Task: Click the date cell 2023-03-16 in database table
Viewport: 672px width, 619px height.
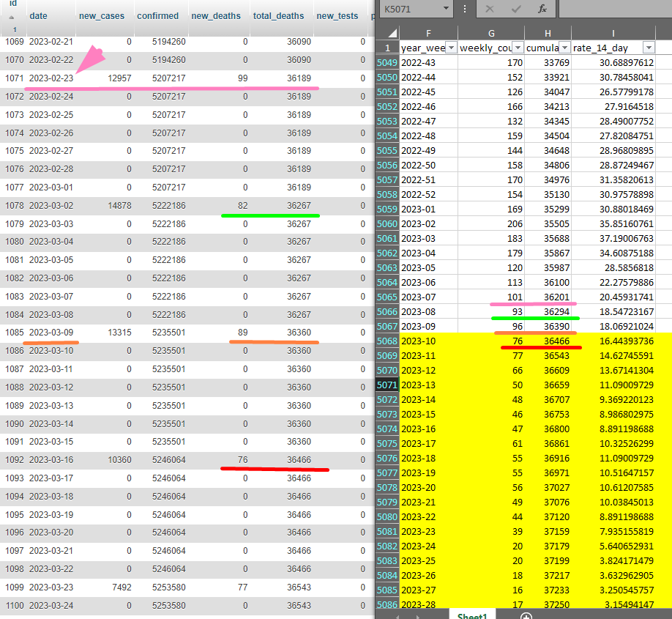Action: 51,460
